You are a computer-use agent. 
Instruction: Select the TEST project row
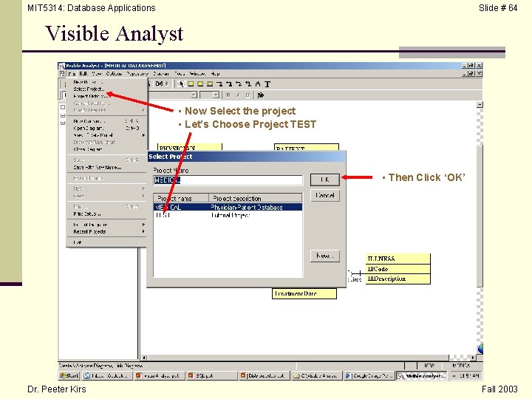pyautogui.click(x=228, y=215)
